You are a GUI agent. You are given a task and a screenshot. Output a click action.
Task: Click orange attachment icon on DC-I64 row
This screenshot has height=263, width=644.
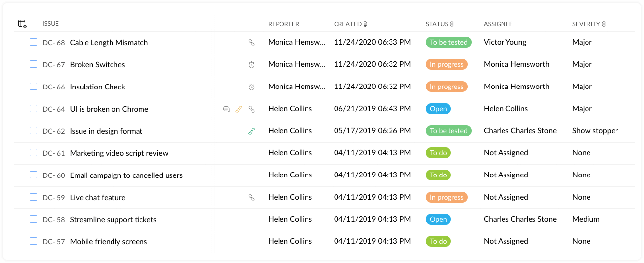pos(239,109)
